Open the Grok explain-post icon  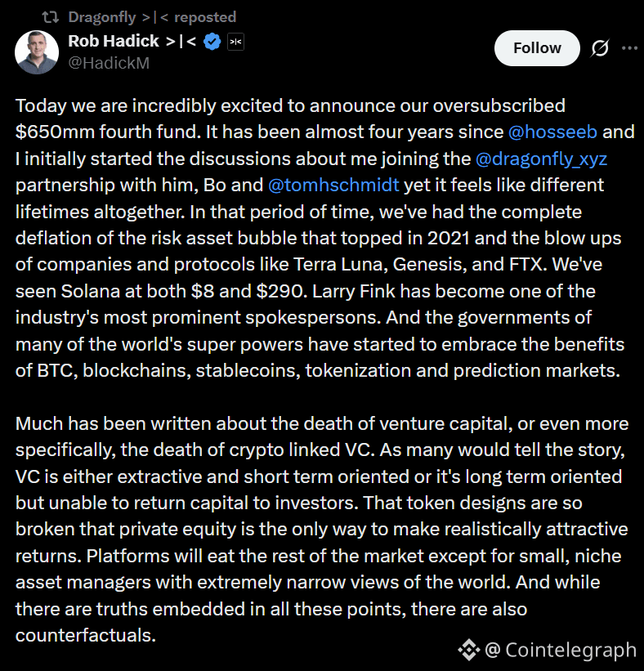(x=600, y=48)
